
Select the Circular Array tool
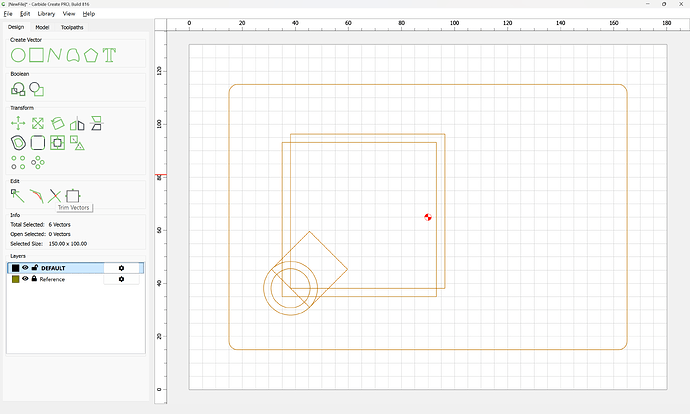[x=38, y=162]
